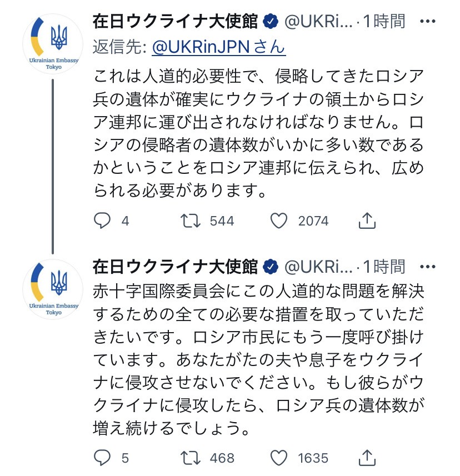The width and height of the screenshot is (460, 476).
Task: Retweet the second tweet with 468 retweets
Action: click(x=193, y=458)
